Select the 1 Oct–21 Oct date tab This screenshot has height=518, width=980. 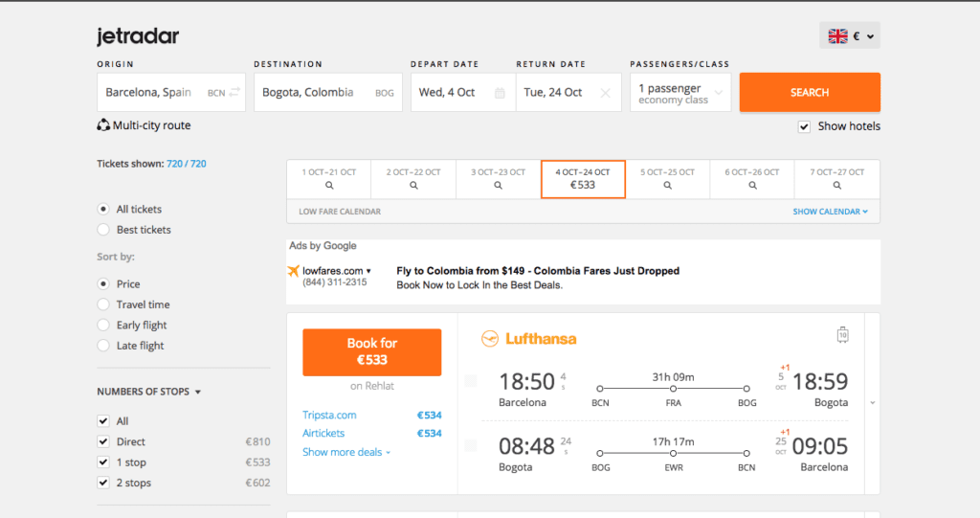point(329,179)
